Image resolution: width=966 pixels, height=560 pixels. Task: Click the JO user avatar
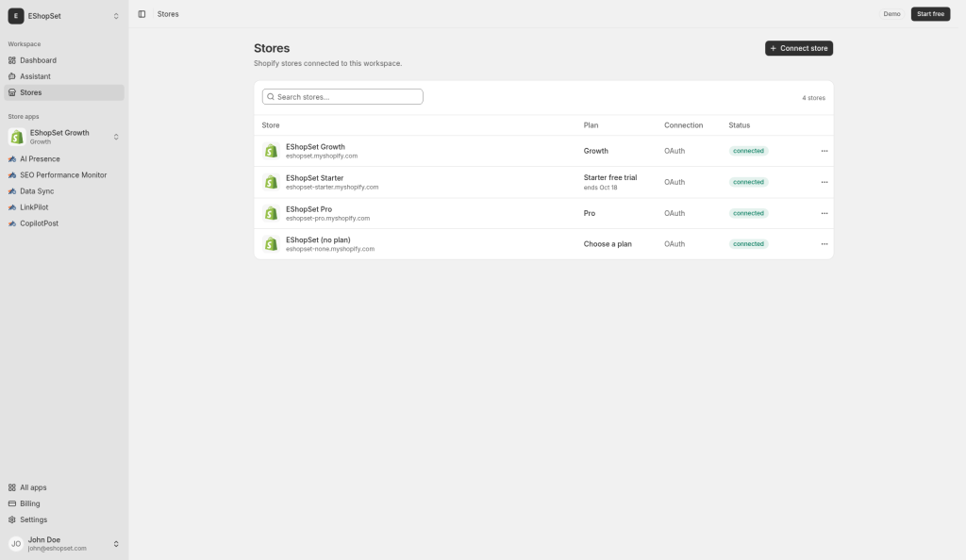16,543
